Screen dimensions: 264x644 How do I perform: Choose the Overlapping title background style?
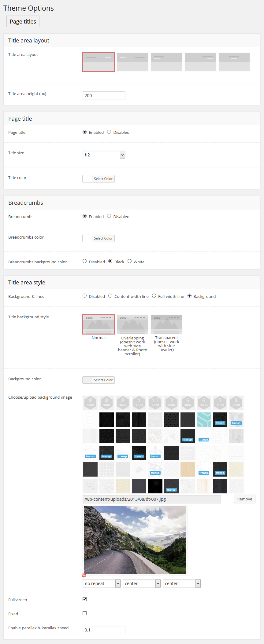click(132, 324)
